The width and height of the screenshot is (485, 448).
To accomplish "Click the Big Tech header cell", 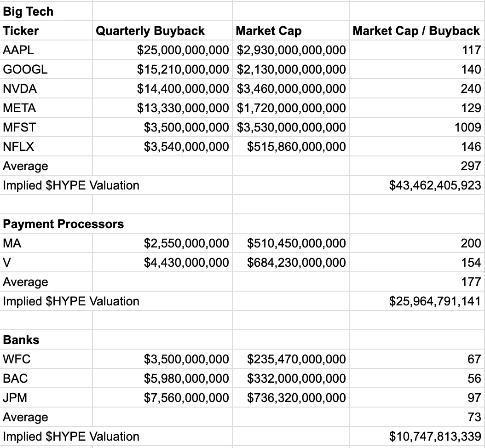I will click(x=29, y=11).
